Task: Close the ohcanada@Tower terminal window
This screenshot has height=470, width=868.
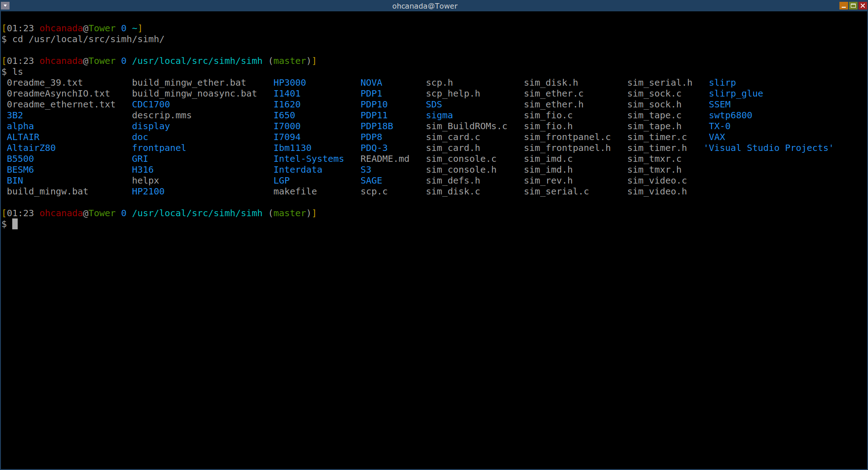Action: tap(863, 5)
